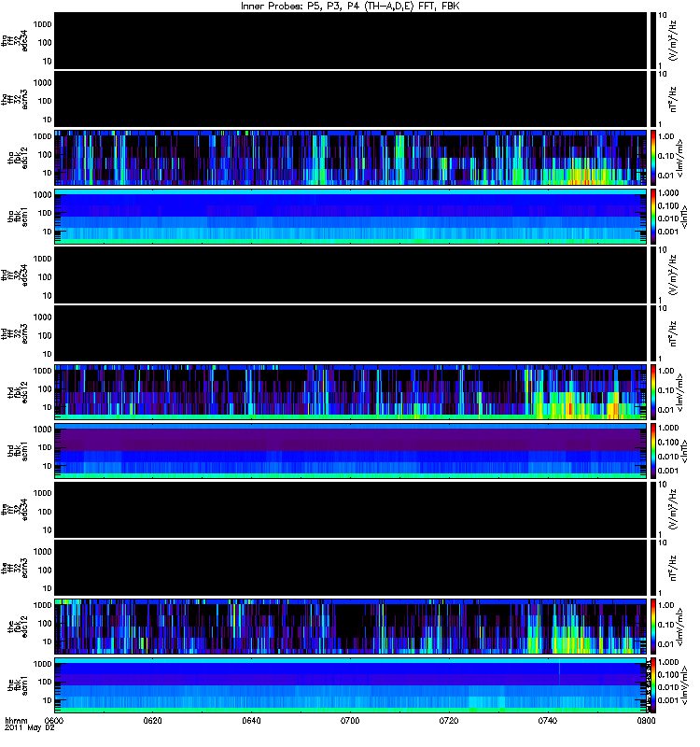The height and width of the screenshot is (747, 700).
Task: Click the 10 frequency tick of the fbk scm1
Action: (x=48, y=700)
